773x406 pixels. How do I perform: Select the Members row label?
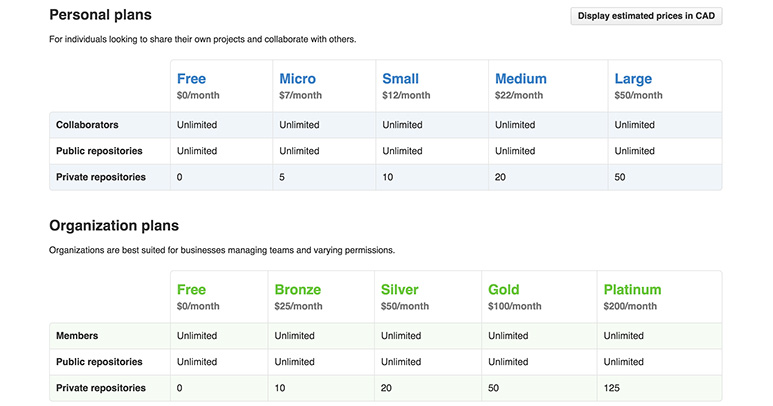(x=77, y=336)
